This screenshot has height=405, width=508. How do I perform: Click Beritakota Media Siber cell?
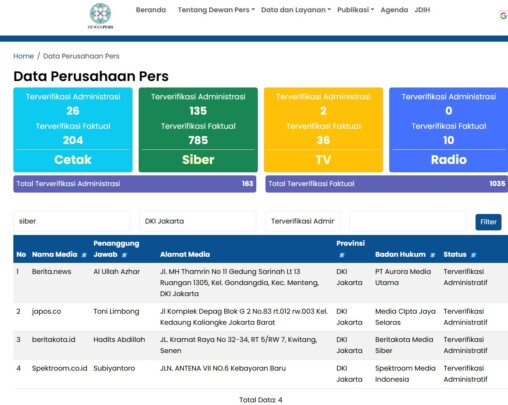[404, 345]
